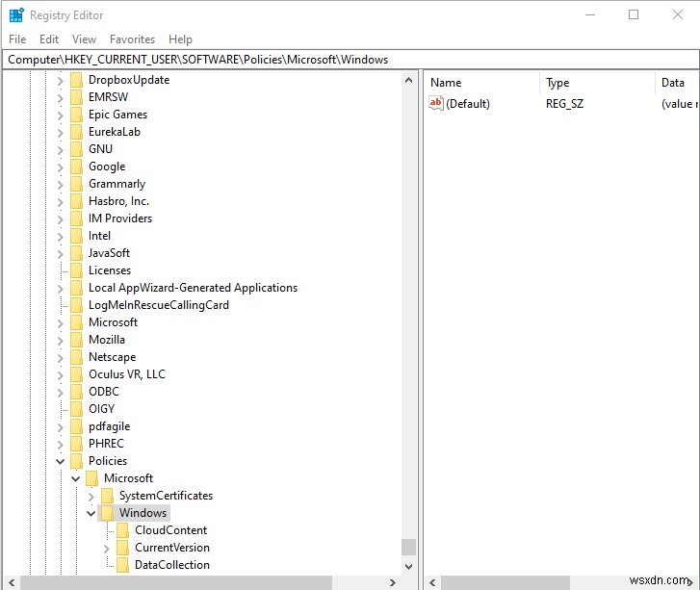Click the Epic Games folder icon
Viewport: 700px width, 590px height.
pyautogui.click(x=77, y=115)
